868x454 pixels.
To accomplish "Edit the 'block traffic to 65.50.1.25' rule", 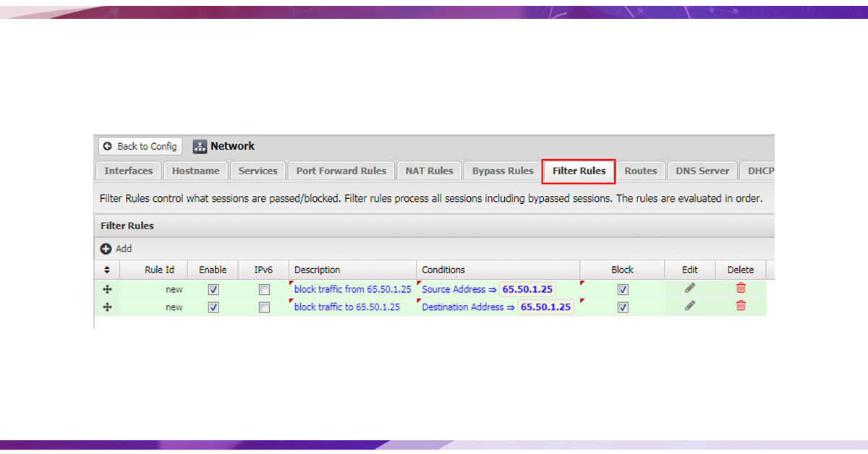I will (x=690, y=306).
